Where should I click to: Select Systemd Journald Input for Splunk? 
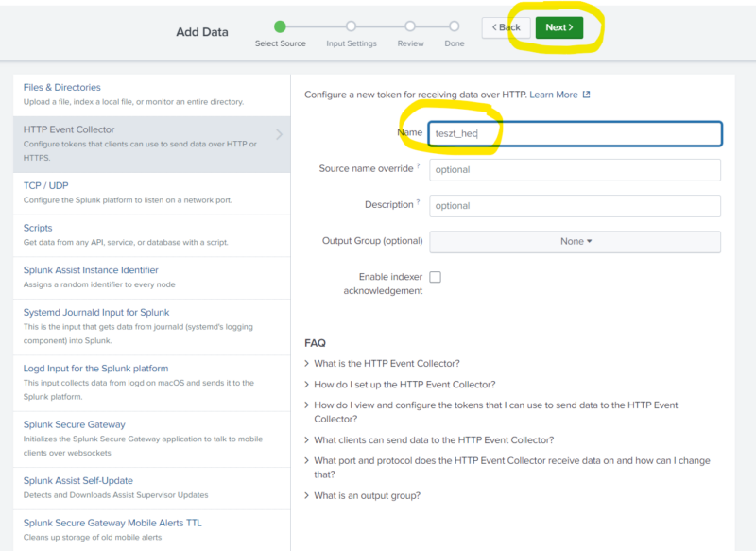coord(152,327)
